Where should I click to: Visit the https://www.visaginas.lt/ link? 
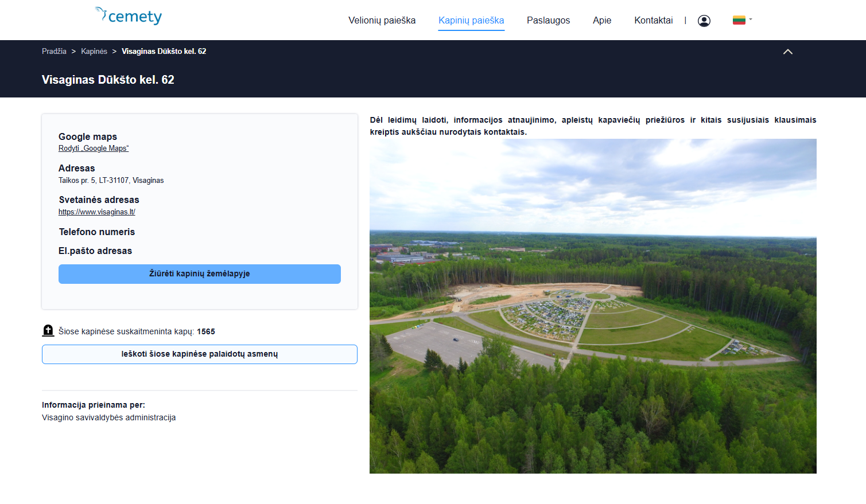[x=97, y=212]
